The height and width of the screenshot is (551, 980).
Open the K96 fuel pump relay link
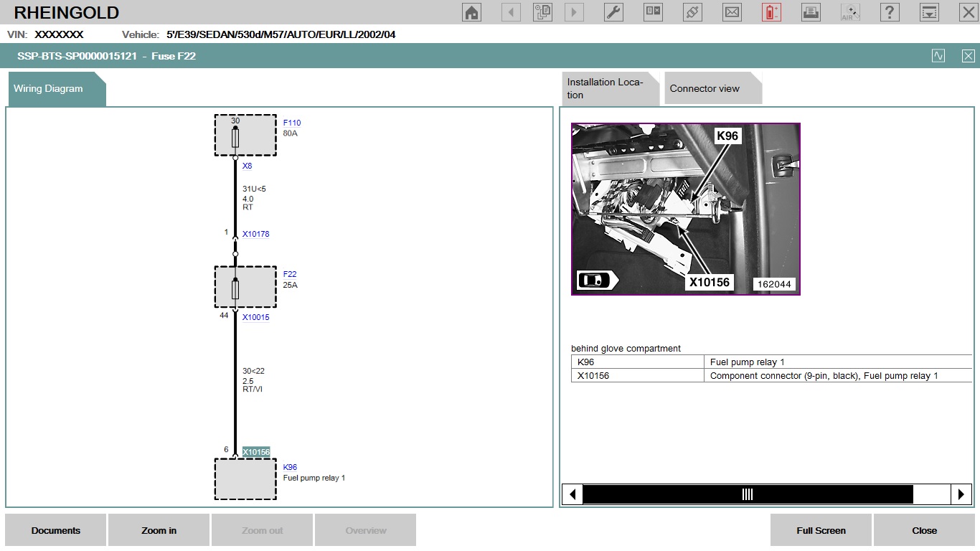290,467
